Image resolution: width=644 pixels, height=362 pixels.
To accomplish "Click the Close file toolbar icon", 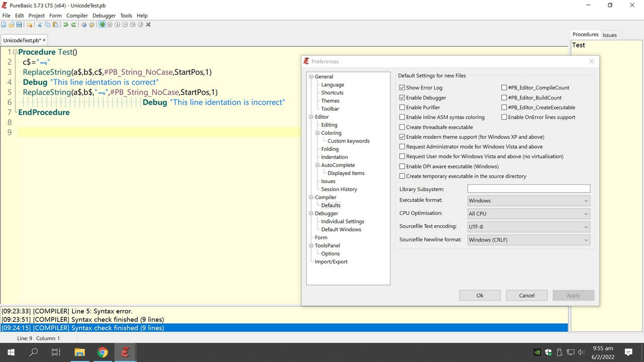I will pyautogui.click(x=30, y=25).
